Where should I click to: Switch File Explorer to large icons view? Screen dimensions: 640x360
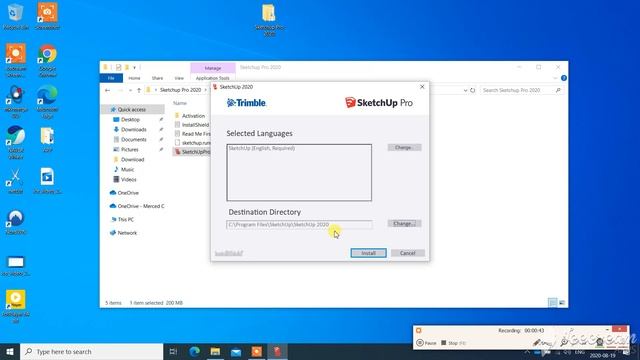(562, 302)
